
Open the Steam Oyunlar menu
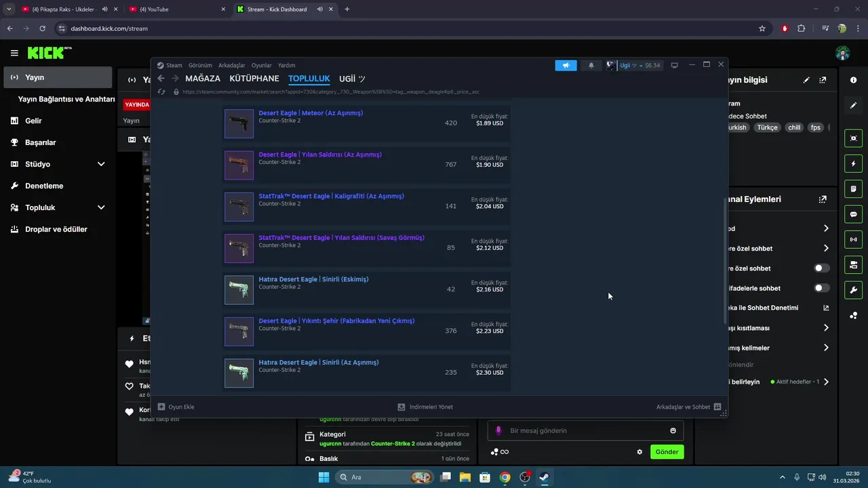[x=262, y=66]
